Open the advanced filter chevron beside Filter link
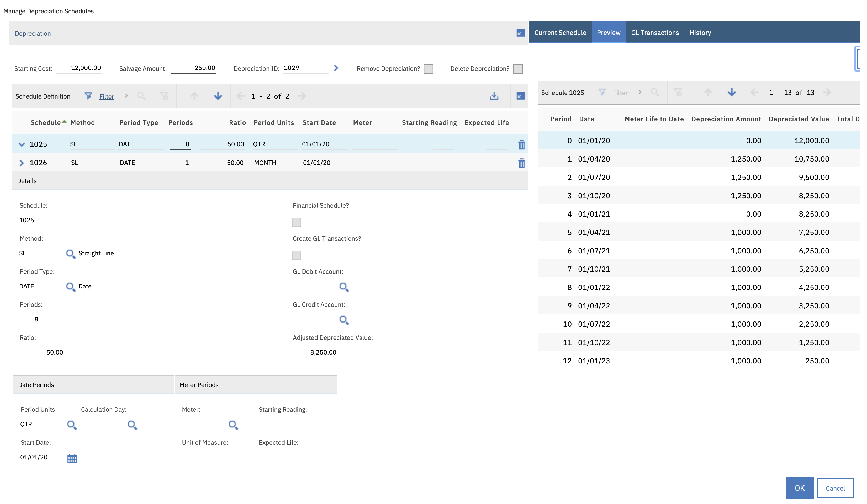Viewport: 867px width, 504px height. (x=126, y=96)
